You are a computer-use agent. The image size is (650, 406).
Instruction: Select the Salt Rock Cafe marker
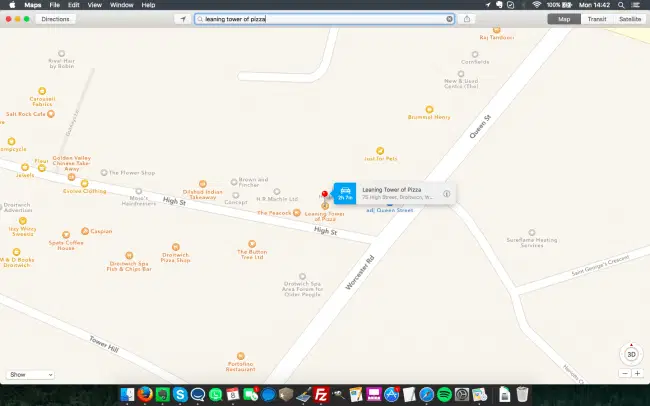click(x=51, y=114)
